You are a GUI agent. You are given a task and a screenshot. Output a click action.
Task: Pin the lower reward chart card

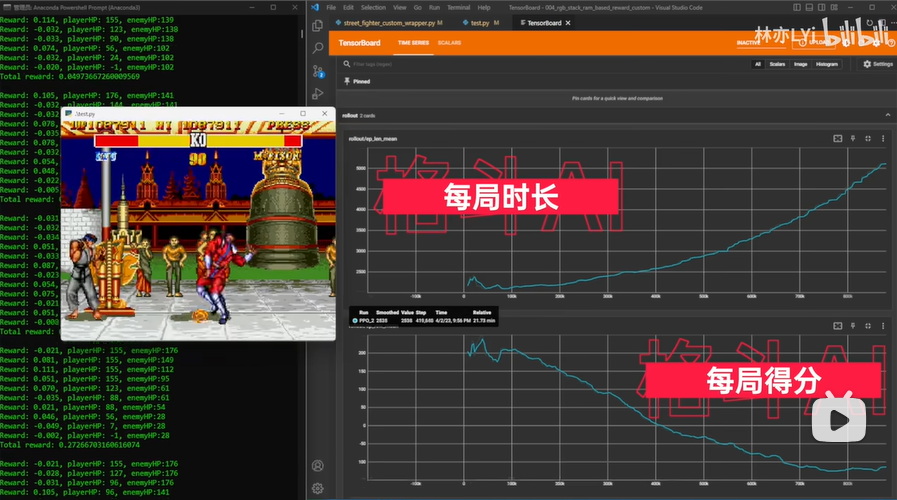tap(853, 326)
